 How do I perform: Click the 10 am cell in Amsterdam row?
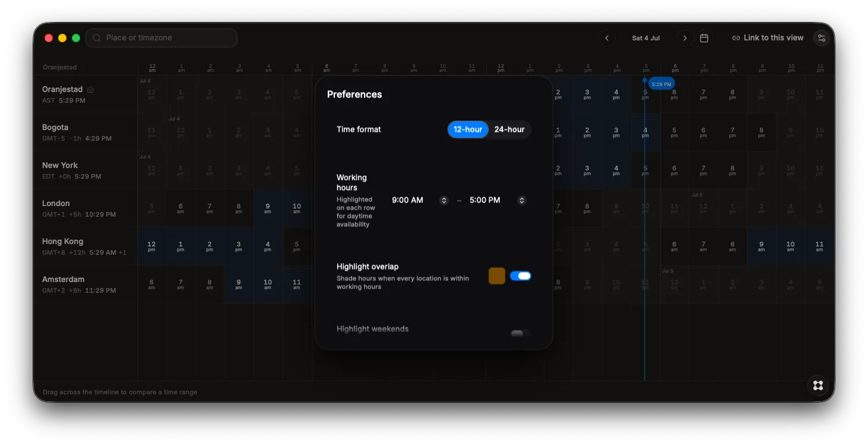click(x=268, y=284)
